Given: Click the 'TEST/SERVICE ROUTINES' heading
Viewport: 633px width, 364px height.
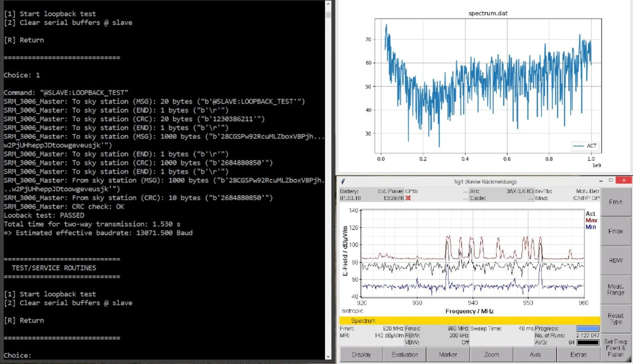Looking at the screenshot, I should (54, 268).
